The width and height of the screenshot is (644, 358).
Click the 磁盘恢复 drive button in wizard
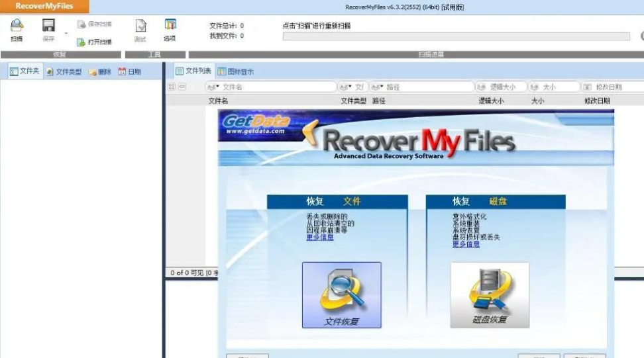(x=490, y=295)
